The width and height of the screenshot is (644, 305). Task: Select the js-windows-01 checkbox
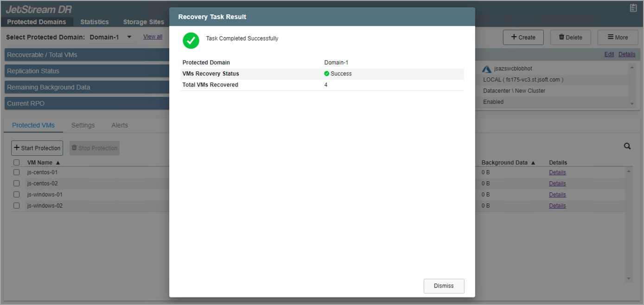coord(17,195)
